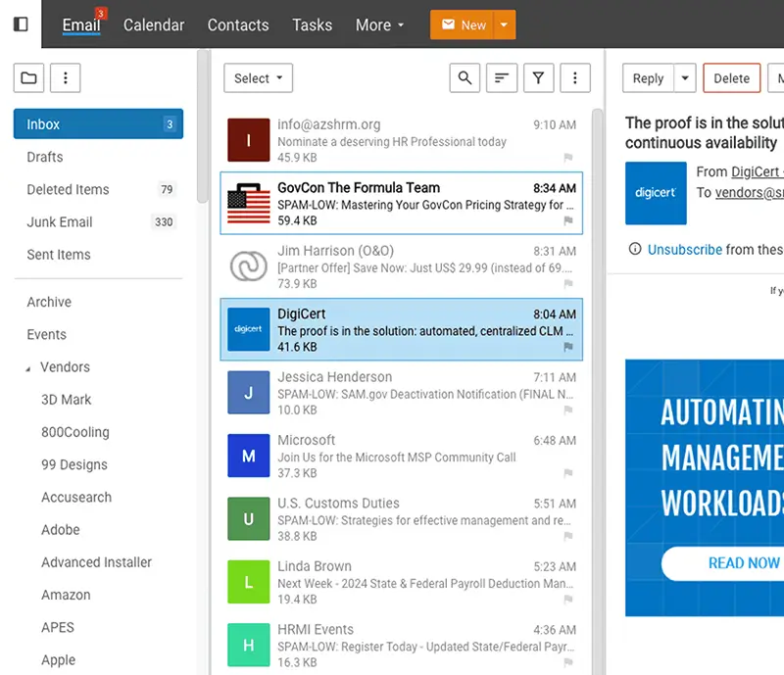Open the Select dropdown

coord(259,78)
